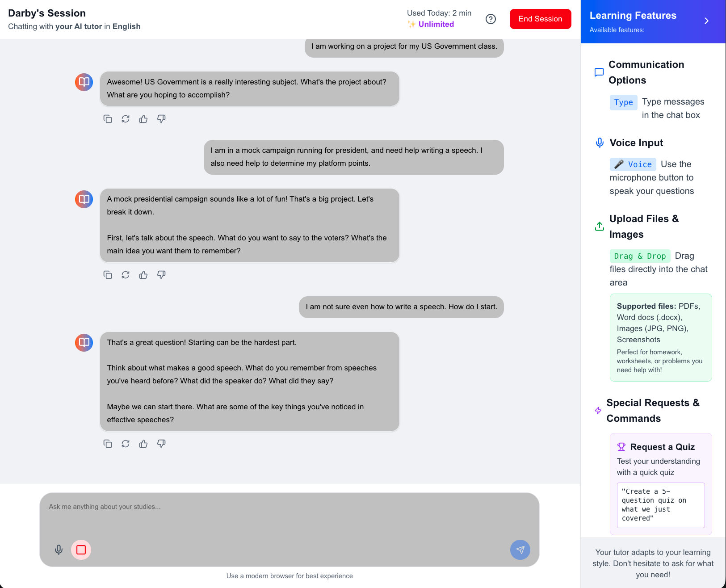Click the 5-question quiz example prompt
The width and height of the screenshot is (726, 588).
point(661,505)
